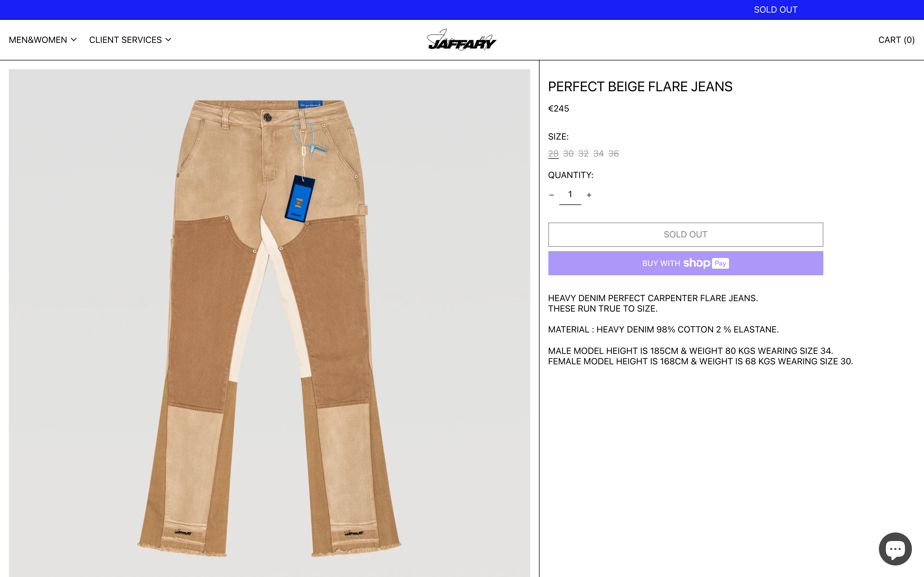Select size 30
Screen dimensions: 924x577
click(x=568, y=154)
